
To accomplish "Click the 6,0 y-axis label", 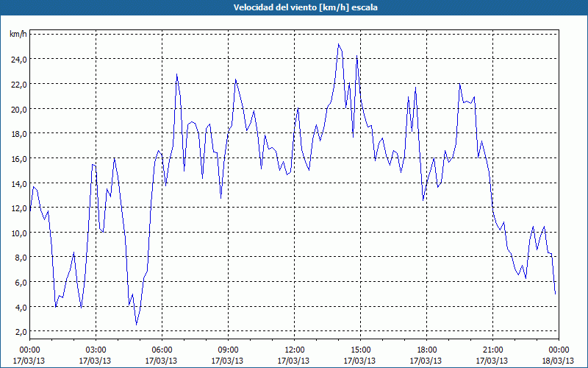I will click(21, 282).
